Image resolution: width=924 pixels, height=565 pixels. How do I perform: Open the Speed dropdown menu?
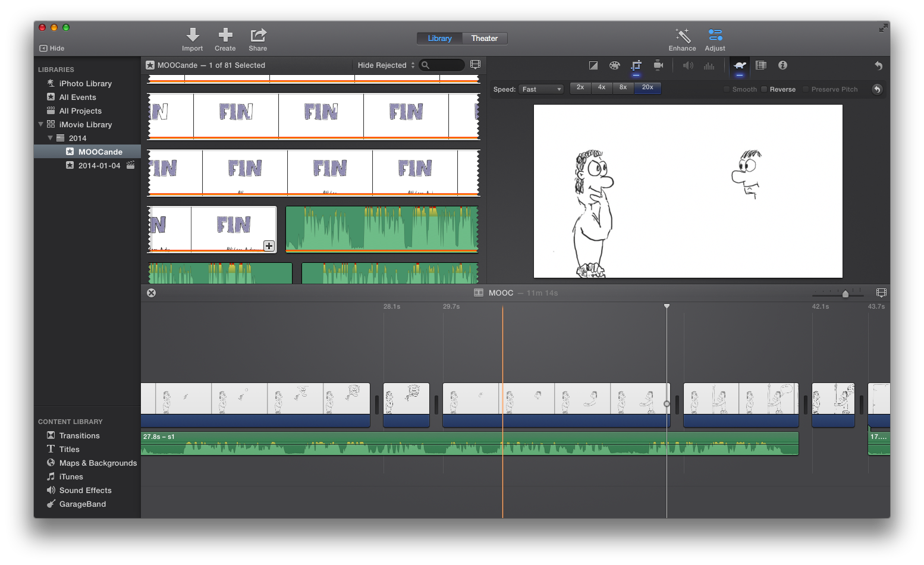(x=542, y=89)
